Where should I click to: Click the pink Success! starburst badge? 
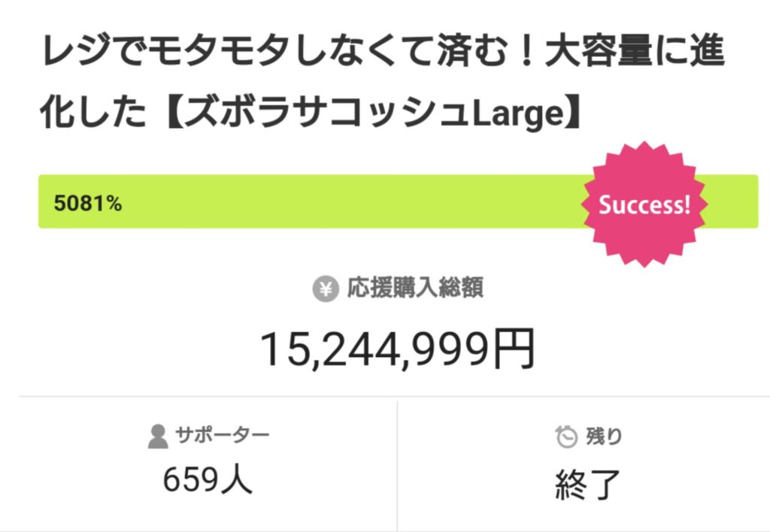(x=644, y=204)
